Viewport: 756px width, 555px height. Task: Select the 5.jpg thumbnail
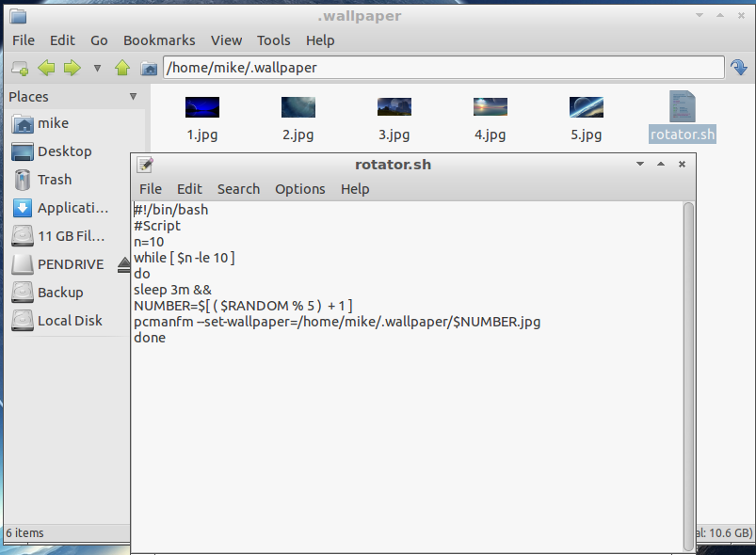point(586,107)
